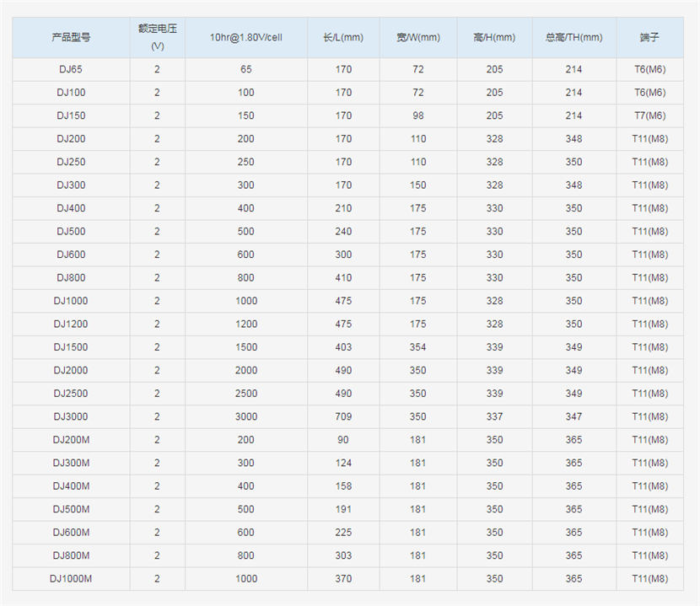Select the 额定电压 (V) header

[x=157, y=37]
